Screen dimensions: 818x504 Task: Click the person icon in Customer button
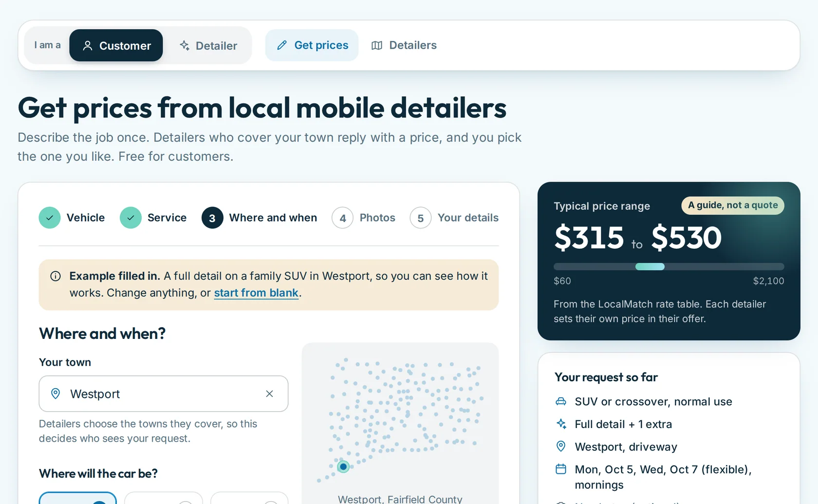pyautogui.click(x=88, y=46)
